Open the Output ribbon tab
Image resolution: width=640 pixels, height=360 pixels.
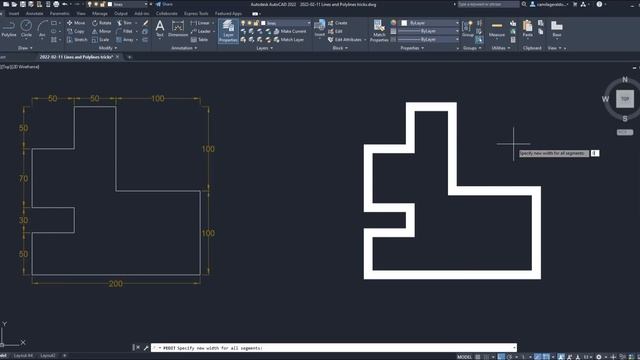point(121,13)
